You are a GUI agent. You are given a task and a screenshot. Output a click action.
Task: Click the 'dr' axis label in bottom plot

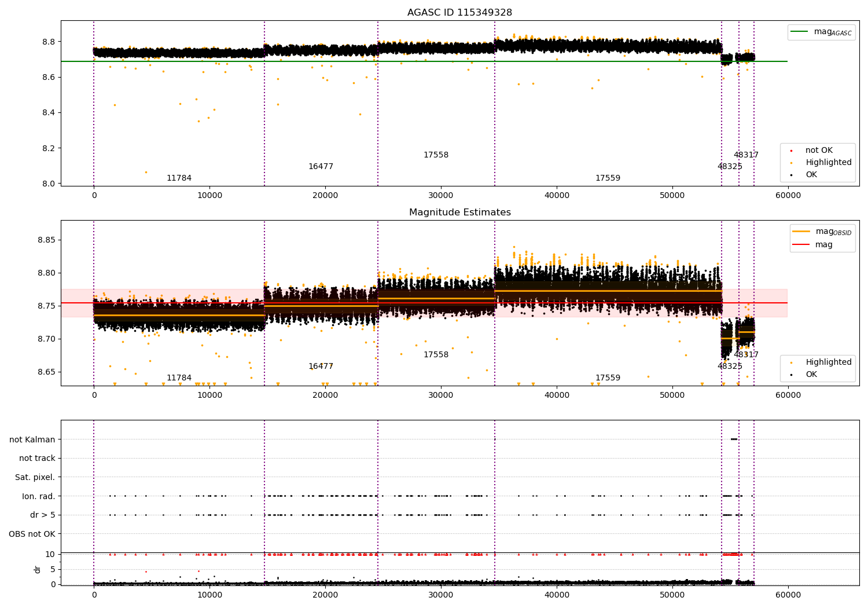(x=38, y=569)
